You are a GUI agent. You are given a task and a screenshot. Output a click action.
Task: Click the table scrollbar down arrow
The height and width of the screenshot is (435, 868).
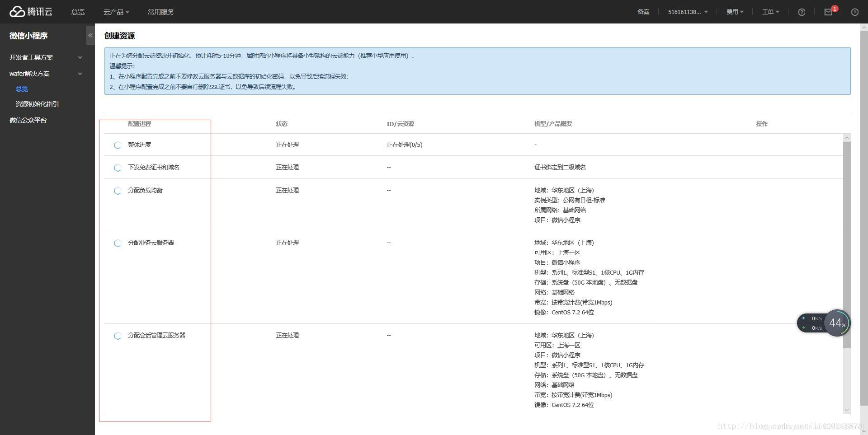coord(847,410)
